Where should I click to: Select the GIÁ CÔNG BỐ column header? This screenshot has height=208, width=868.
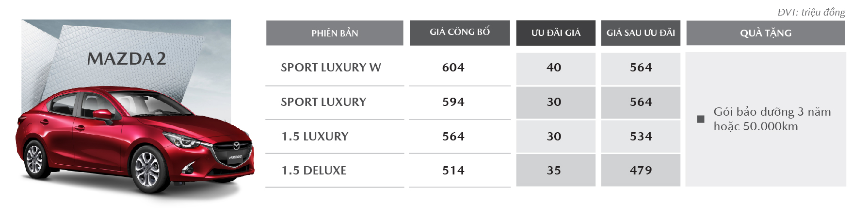click(460, 33)
